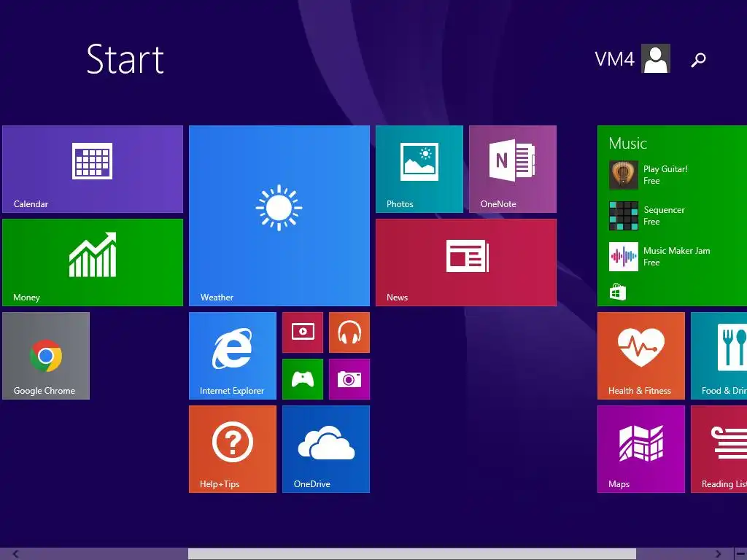Open the Photos tile
Image resolution: width=747 pixels, height=560 pixels.
pyautogui.click(x=419, y=169)
